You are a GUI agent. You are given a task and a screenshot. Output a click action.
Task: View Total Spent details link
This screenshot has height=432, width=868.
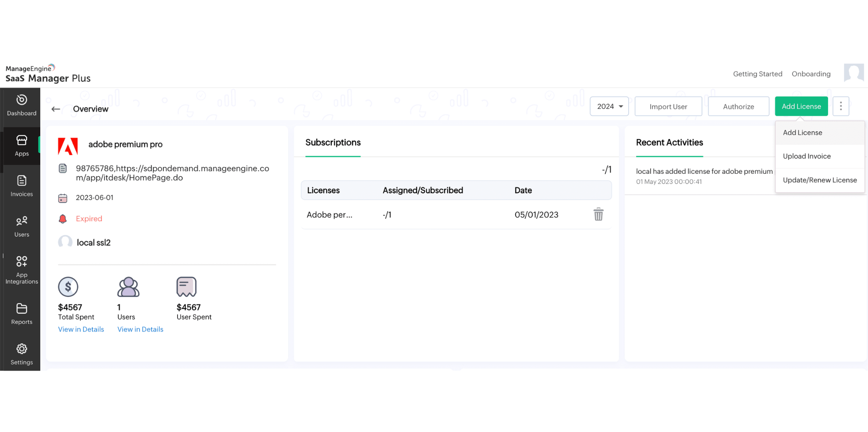[81, 329]
